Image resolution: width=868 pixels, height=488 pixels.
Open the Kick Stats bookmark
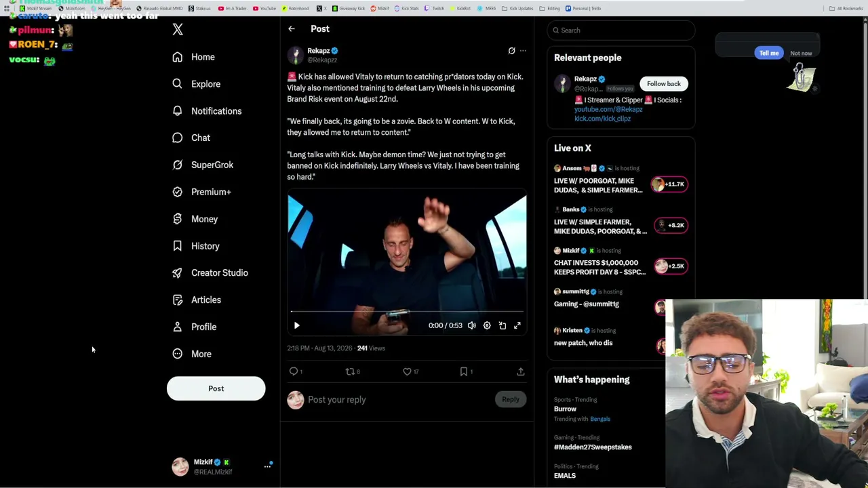406,9
